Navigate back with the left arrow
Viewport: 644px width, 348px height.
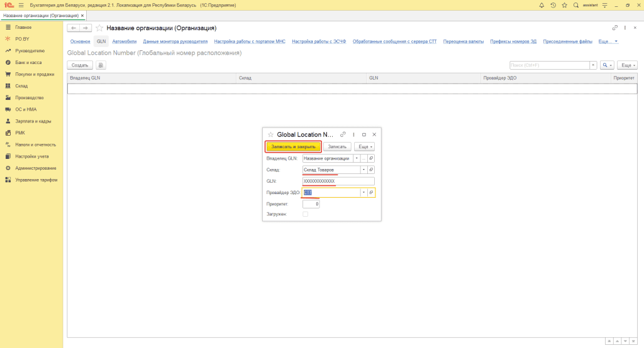pyautogui.click(x=73, y=28)
